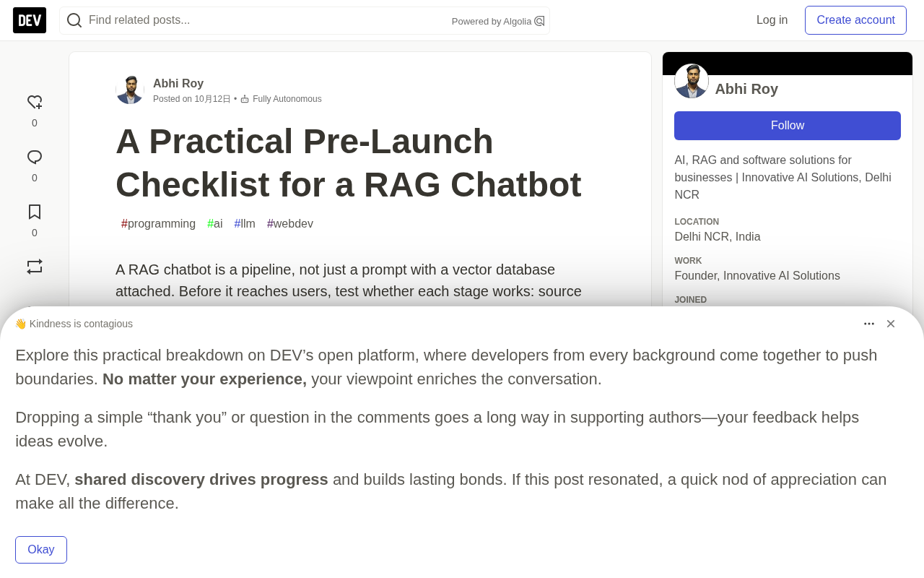The height and width of the screenshot is (578, 924).
Task: Add a heart reaction to the post
Action: [x=35, y=103]
